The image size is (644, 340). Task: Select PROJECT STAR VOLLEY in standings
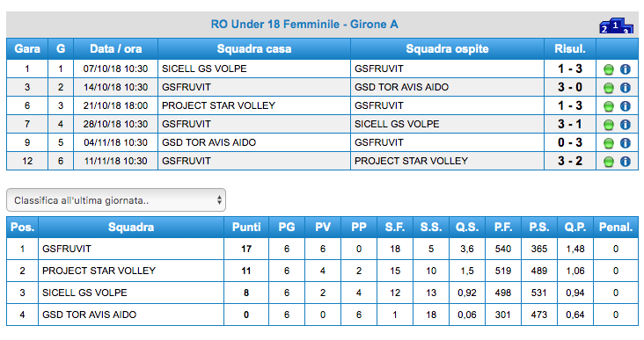tap(99, 271)
